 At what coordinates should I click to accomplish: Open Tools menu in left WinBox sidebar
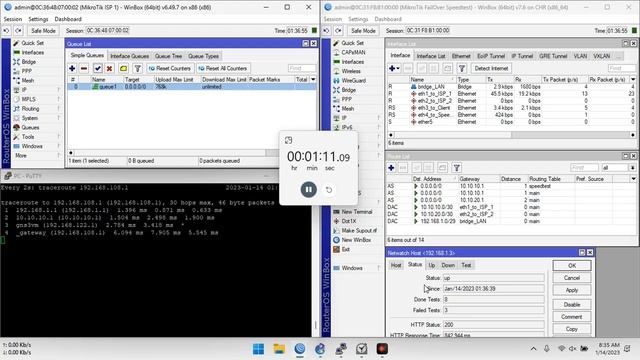(x=28, y=137)
